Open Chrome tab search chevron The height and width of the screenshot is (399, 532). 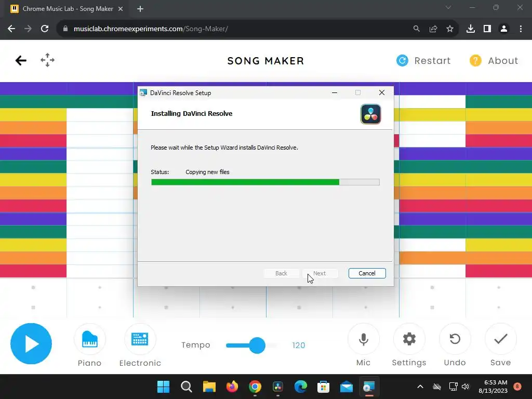448,7
